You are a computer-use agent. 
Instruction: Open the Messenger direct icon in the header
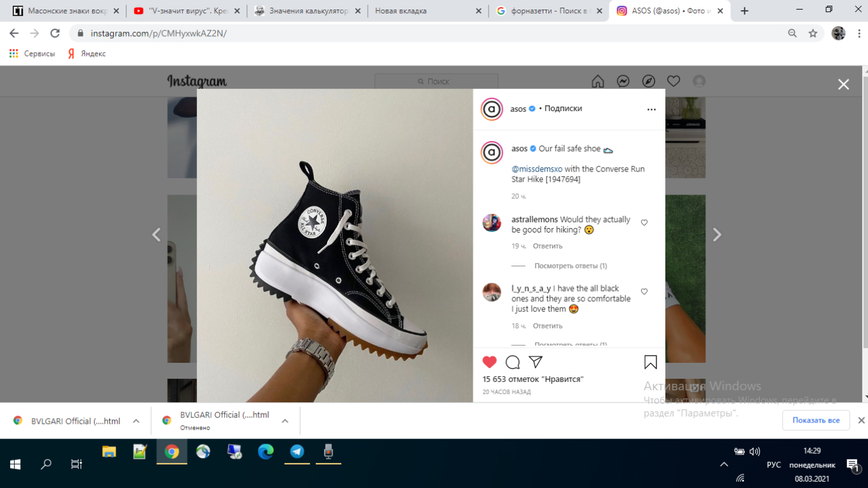click(623, 81)
